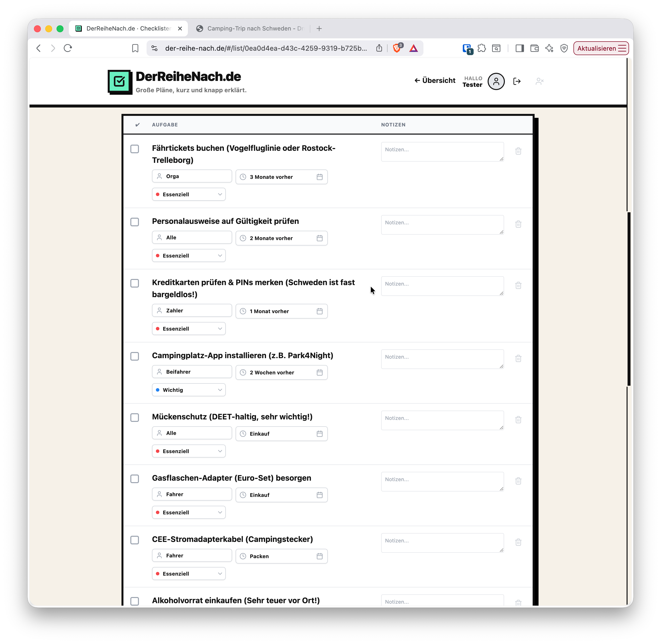661x644 pixels.
Task: Open a new browser tab
Action: click(319, 29)
